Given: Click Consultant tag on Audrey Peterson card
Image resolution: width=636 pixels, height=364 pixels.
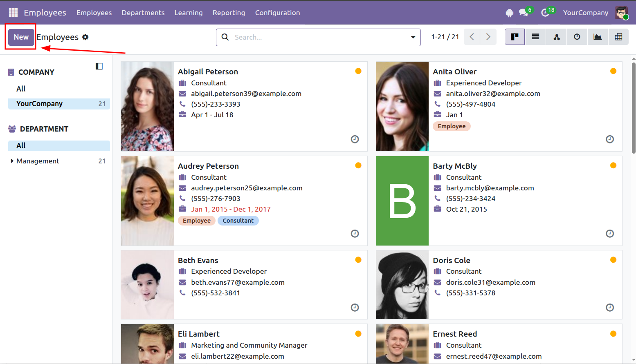Looking at the screenshot, I should 238,221.
